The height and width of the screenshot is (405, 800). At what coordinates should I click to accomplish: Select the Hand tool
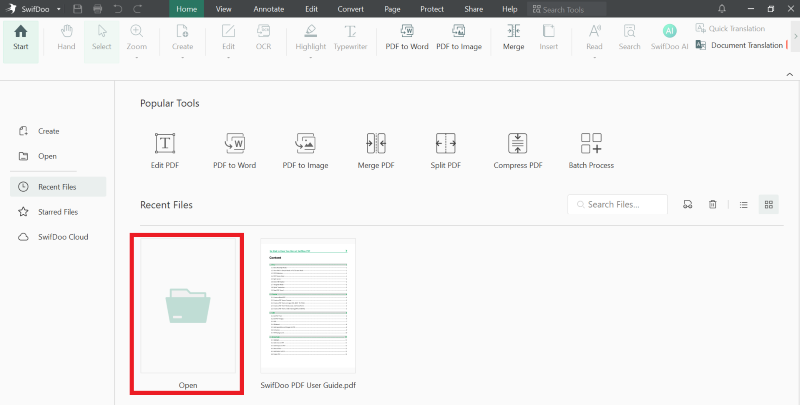pos(66,38)
